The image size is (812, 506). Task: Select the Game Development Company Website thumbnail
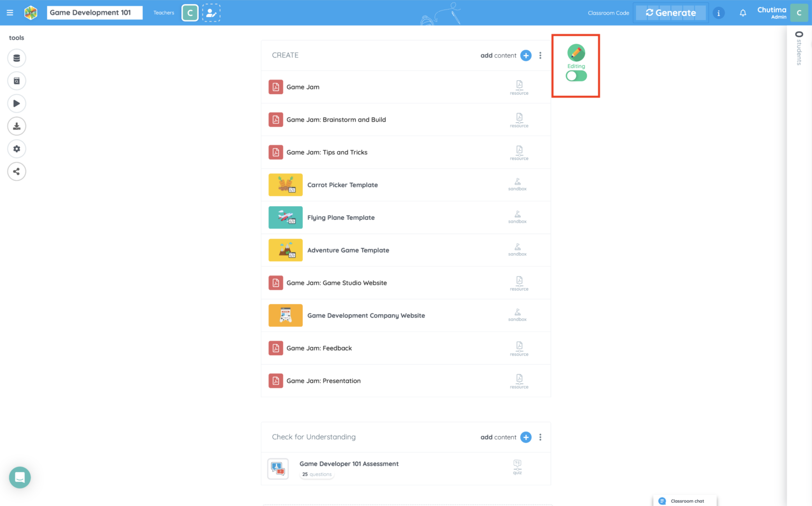[285, 315]
